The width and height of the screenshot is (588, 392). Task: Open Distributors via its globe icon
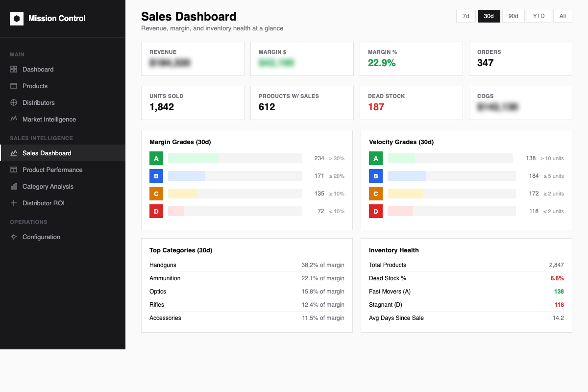pyautogui.click(x=15, y=102)
